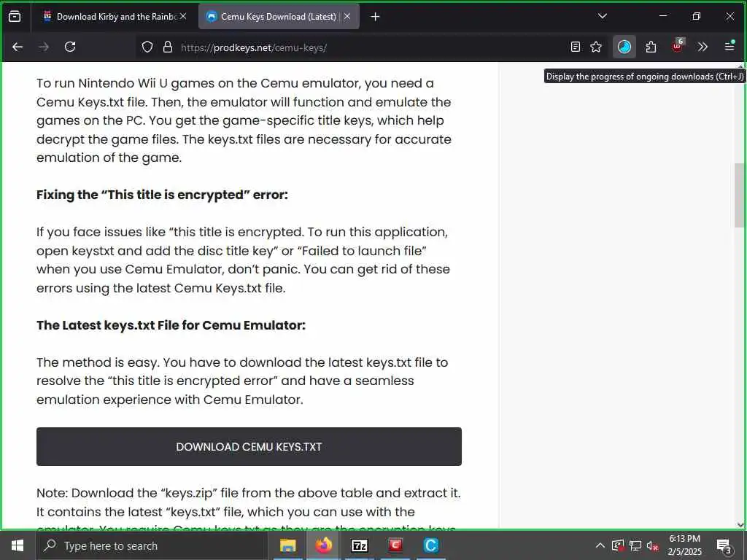Open the red C taskbar app

[x=395, y=545]
